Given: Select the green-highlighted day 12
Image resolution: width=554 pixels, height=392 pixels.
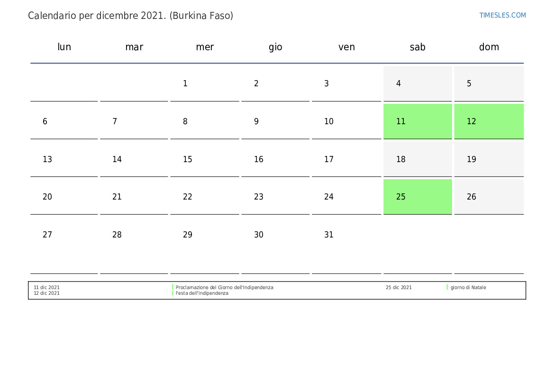Looking at the screenshot, I should click(x=489, y=121).
